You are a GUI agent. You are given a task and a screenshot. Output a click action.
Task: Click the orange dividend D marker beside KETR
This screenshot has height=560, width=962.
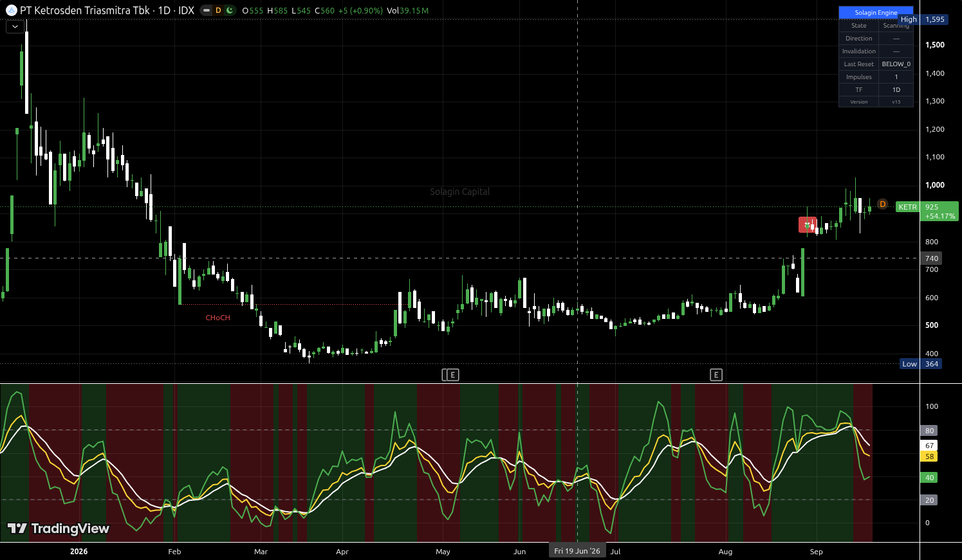point(882,204)
